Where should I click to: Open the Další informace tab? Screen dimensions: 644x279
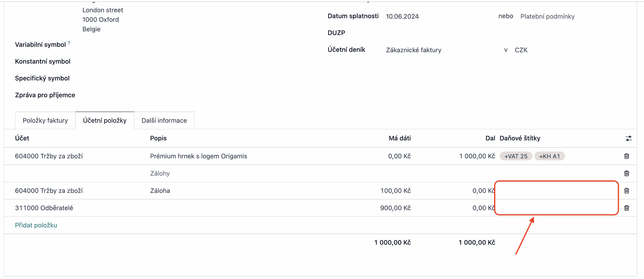(164, 121)
